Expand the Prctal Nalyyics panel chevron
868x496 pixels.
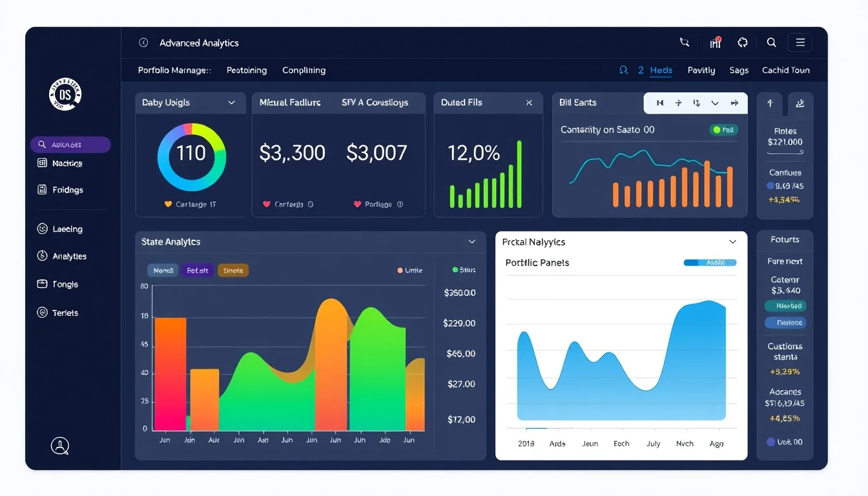(x=732, y=242)
